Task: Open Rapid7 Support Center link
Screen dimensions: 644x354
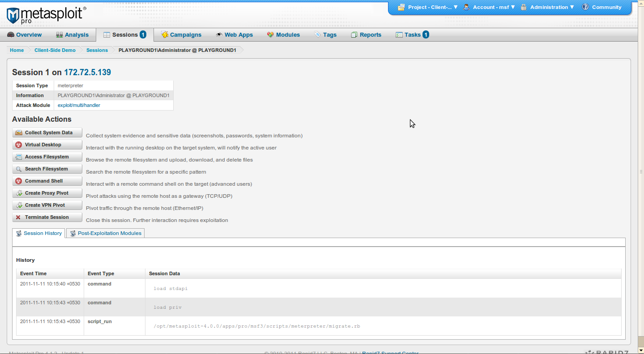Action: (390, 353)
